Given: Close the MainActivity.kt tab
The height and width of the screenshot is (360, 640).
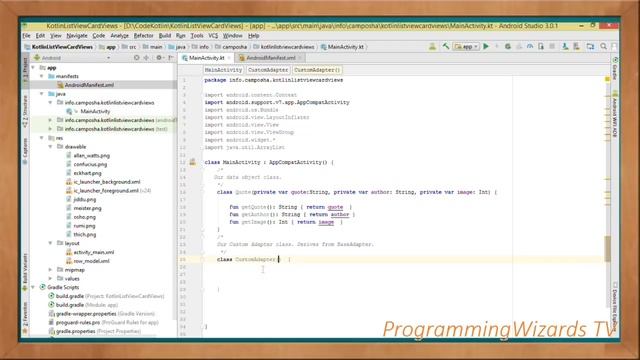Looking at the screenshot, I should pos(229,58).
